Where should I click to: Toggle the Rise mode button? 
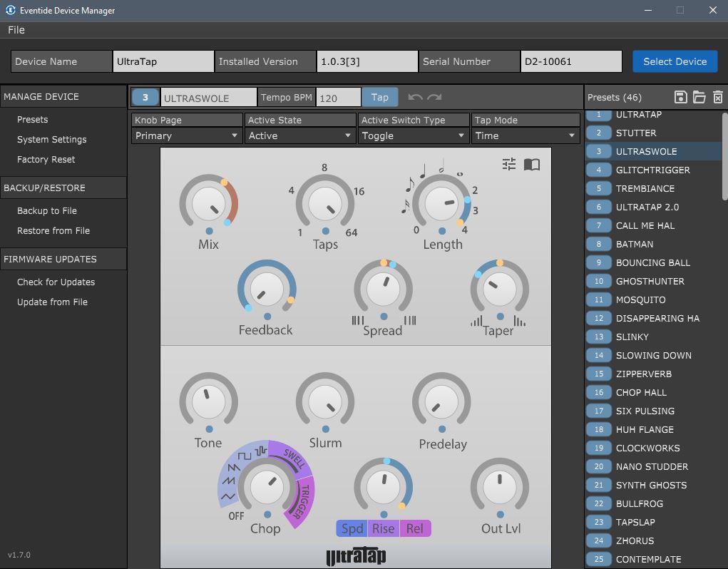(x=384, y=528)
